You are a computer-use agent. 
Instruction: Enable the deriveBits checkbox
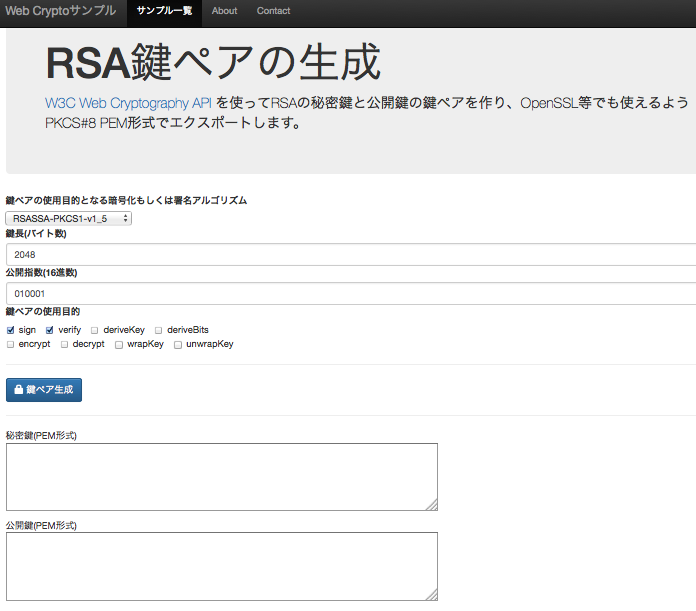(158, 331)
